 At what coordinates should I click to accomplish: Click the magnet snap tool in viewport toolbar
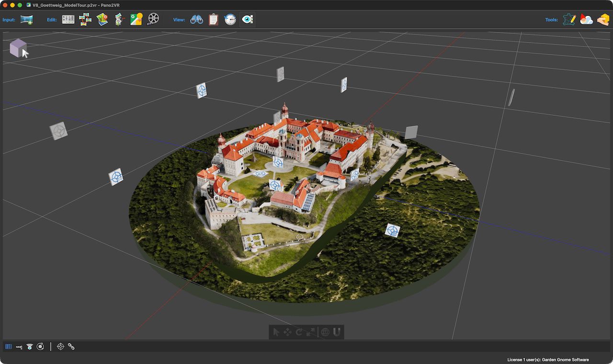tap(337, 332)
